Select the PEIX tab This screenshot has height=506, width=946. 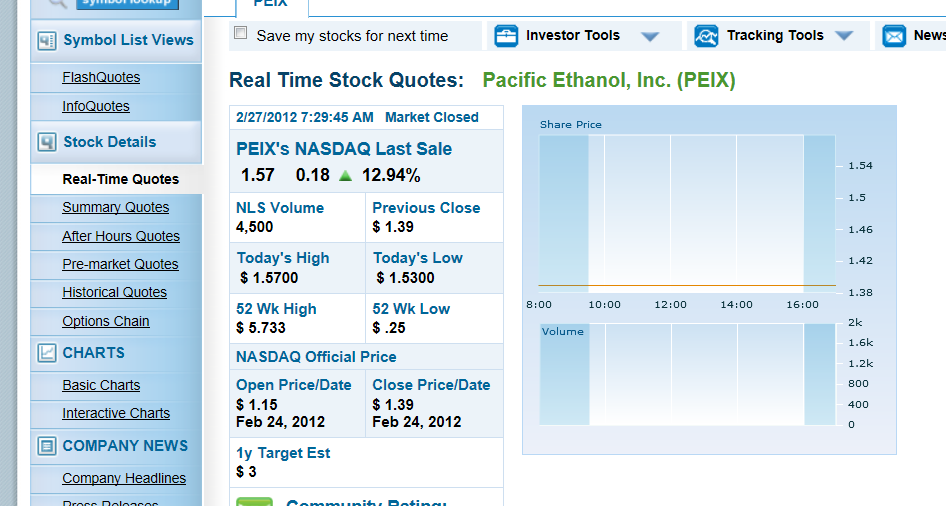point(271,5)
